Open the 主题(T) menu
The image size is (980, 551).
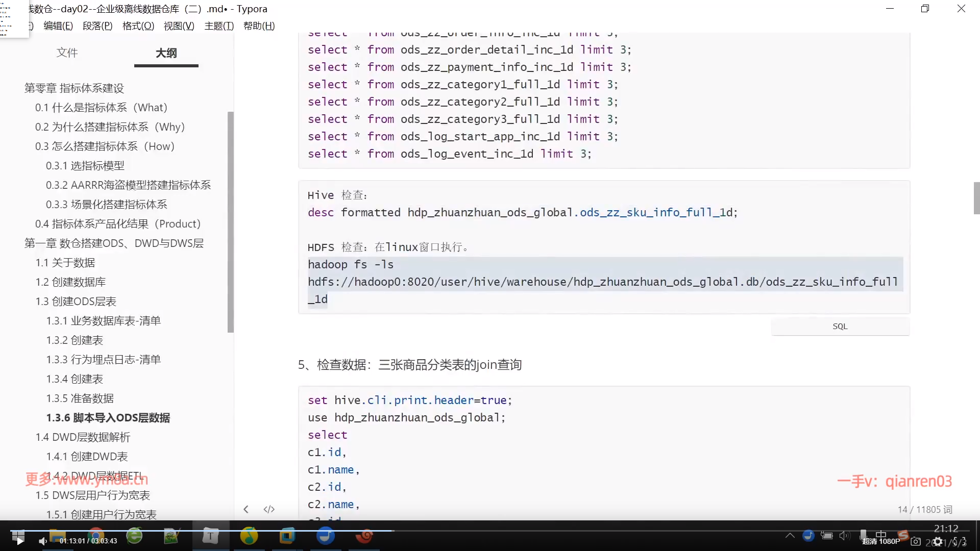(218, 26)
